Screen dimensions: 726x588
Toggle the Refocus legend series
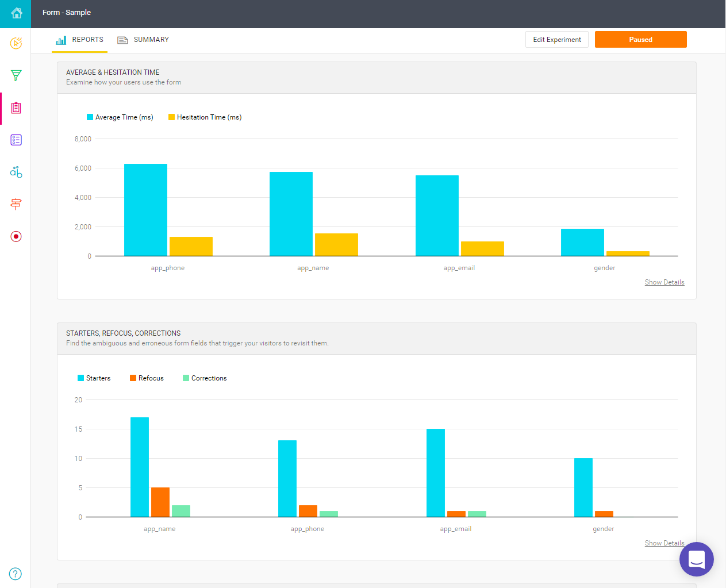(x=147, y=378)
